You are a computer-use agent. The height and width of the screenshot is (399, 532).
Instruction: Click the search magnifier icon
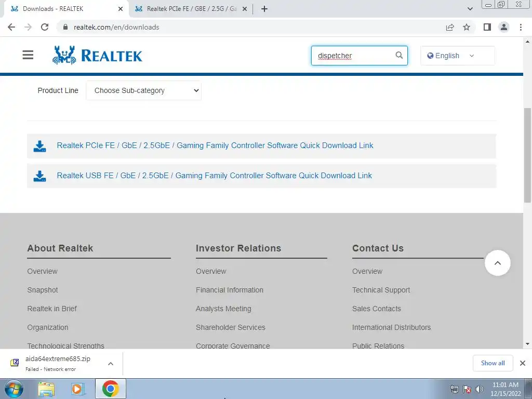(x=399, y=55)
